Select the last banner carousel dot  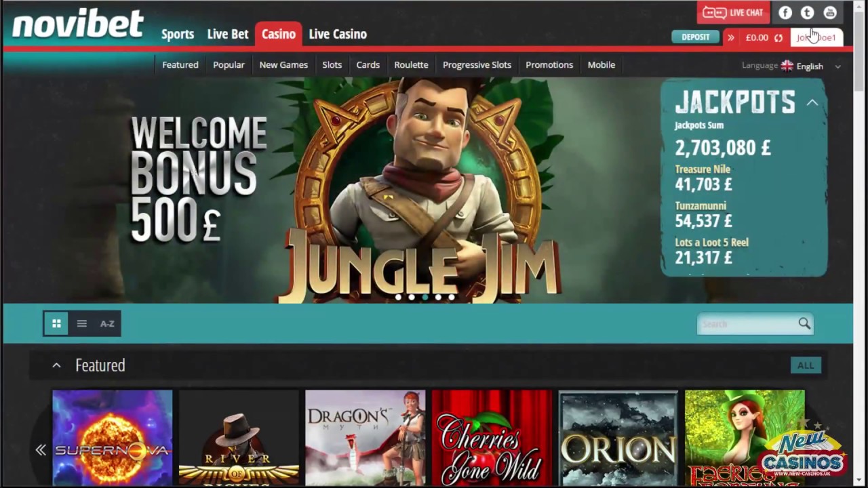pos(452,297)
